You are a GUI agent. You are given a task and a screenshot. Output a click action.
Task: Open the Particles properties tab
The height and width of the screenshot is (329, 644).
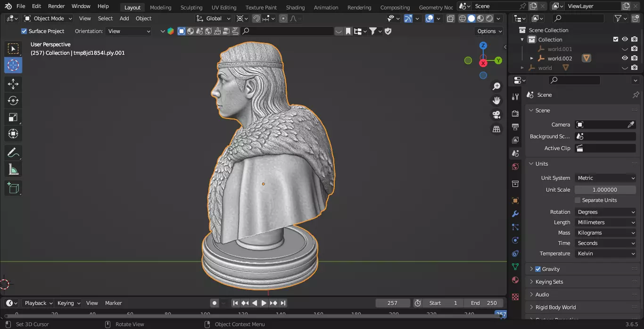point(515,227)
